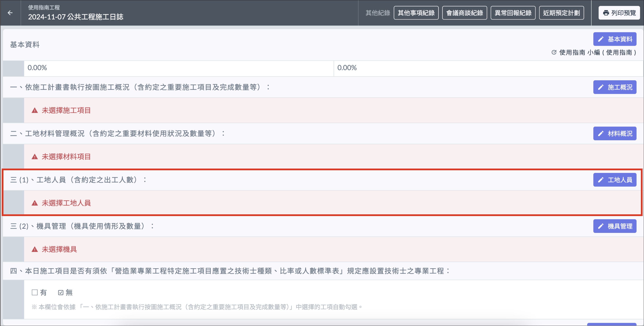
Task: Check the 有 checkbox
Action: [35, 292]
